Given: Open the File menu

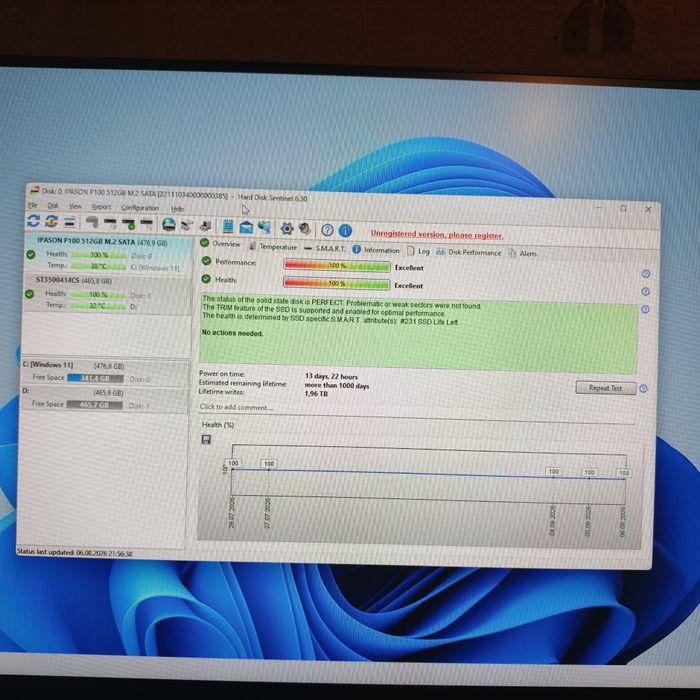Looking at the screenshot, I should tap(33, 205).
